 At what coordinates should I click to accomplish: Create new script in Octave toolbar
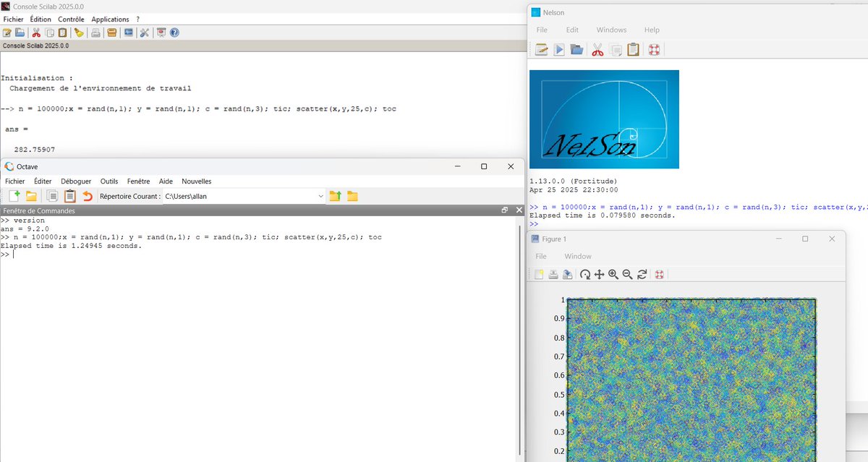coord(14,196)
